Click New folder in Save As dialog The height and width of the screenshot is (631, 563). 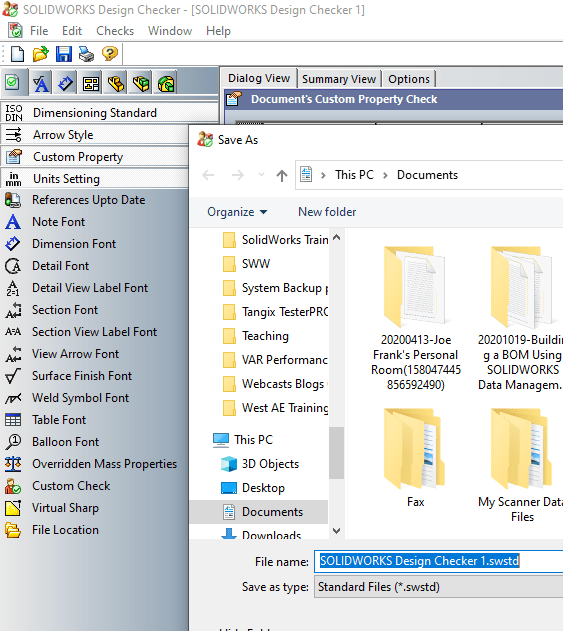pyautogui.click(x=327, y=212)
